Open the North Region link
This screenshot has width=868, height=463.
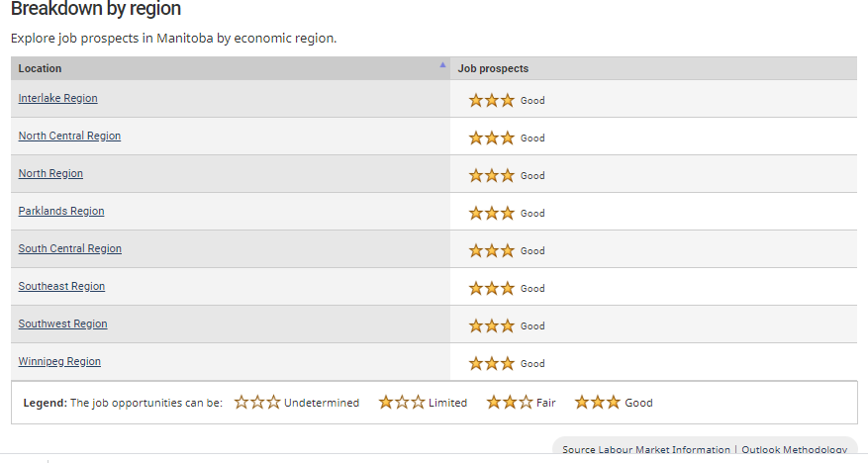point(50,174)
